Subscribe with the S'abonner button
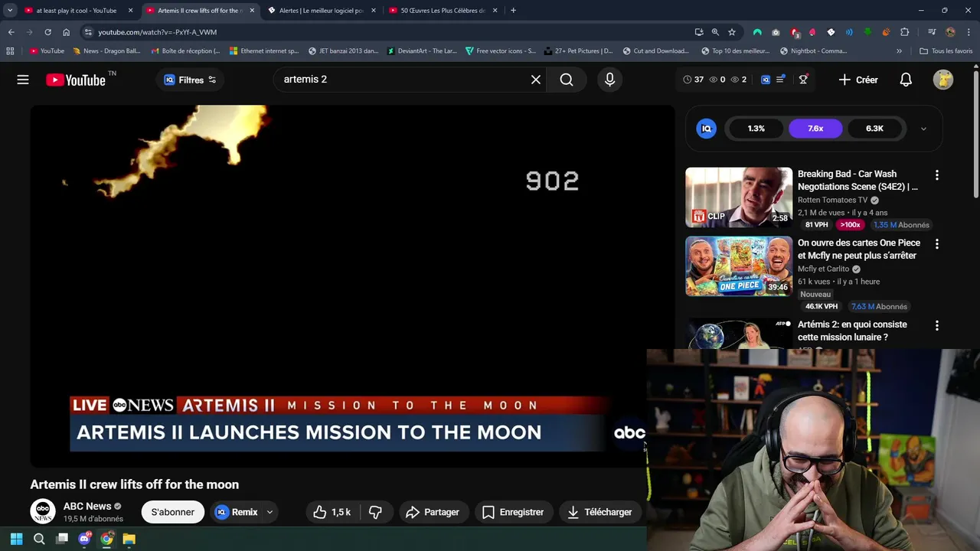The image size is (980, 551). pos(172,512)
